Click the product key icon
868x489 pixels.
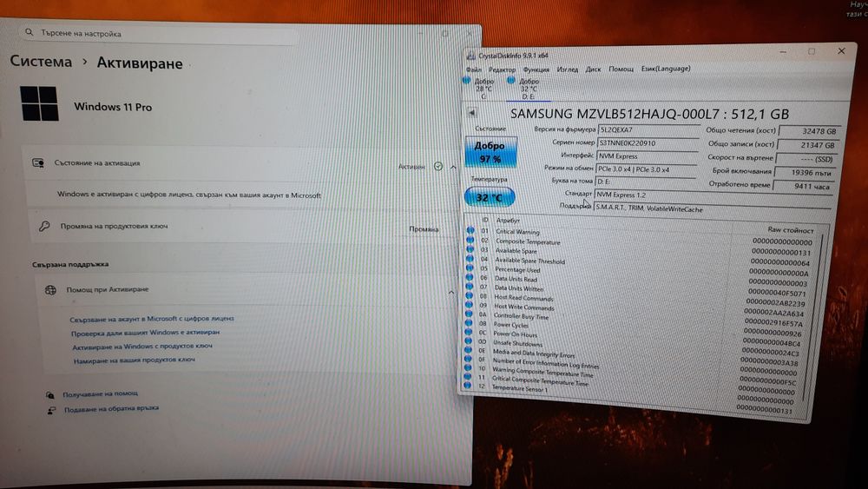[44, 226]
